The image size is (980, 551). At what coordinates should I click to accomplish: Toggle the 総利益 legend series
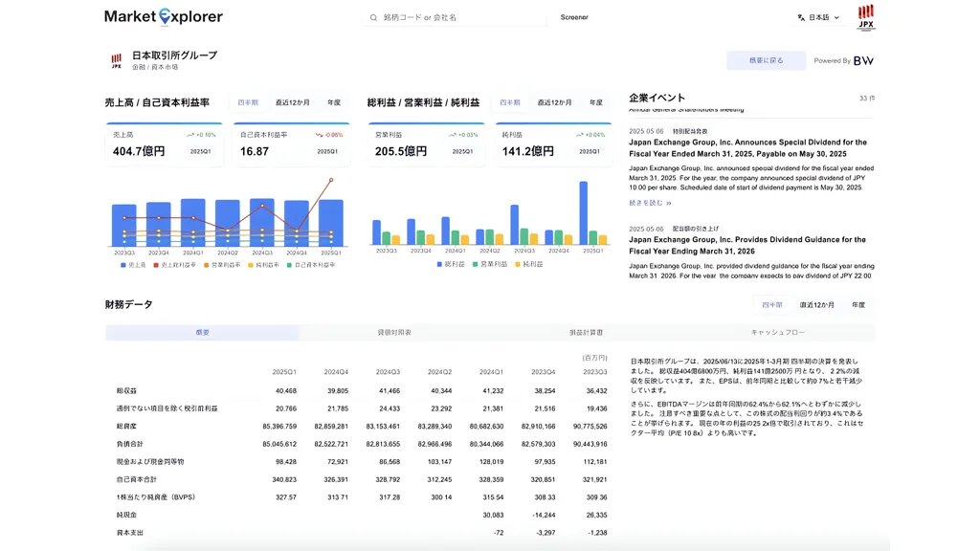452,264
